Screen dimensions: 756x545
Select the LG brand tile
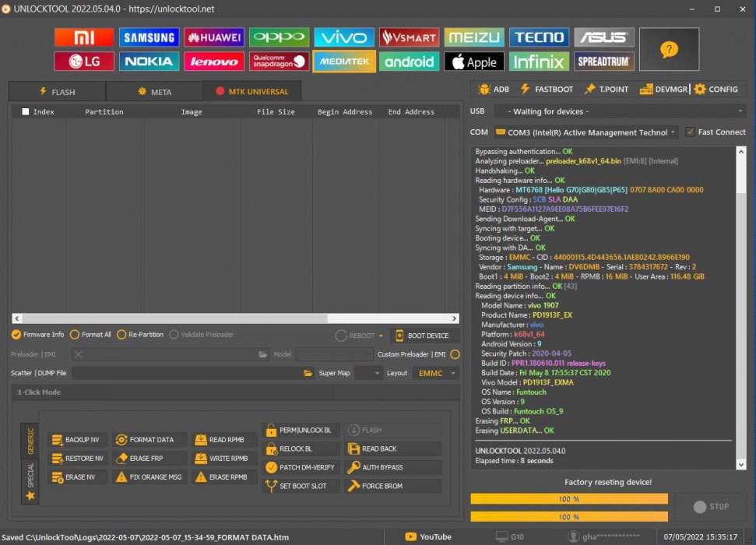pos(84,62)
